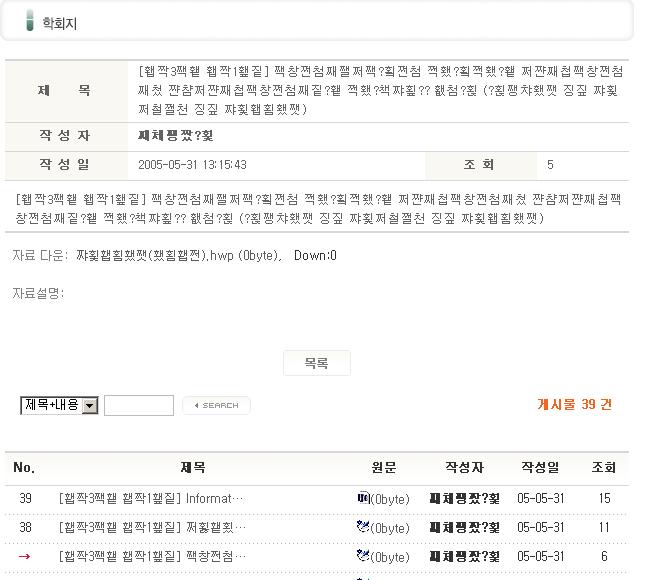Viewport: 655px width, 580px height.
Task: Select the date text 2005-05-31 13:15:43
Action: click(x=192, y=165)
